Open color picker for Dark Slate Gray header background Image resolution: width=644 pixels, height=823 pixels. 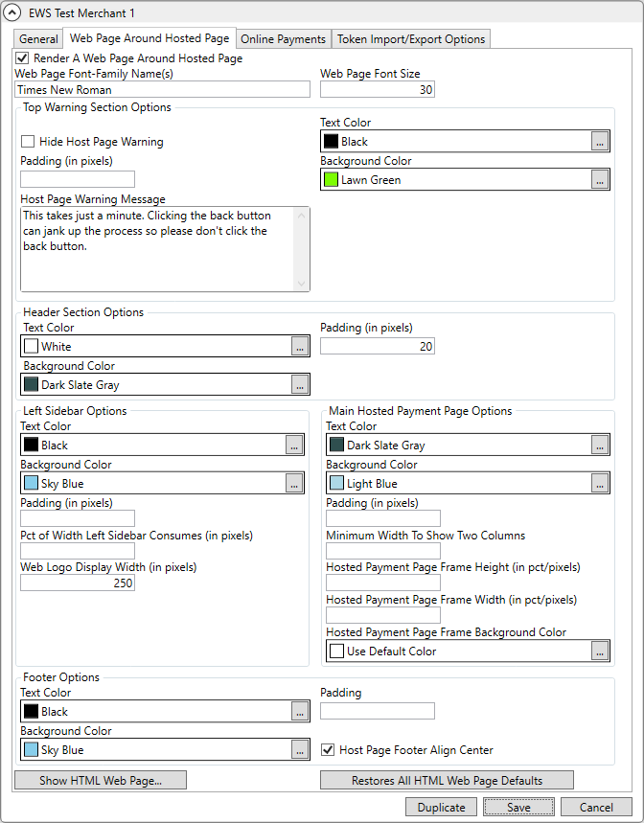coord(299,384)
